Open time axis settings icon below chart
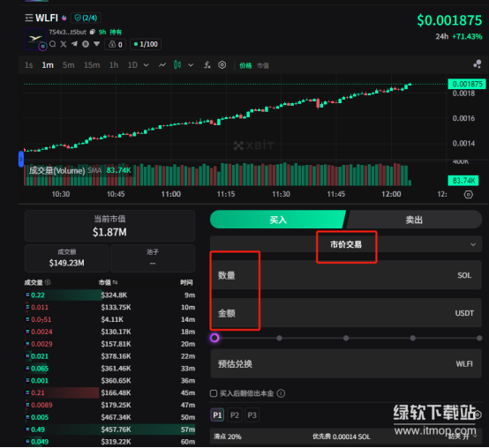The height and width of the screenshot is (448, 489). point(469,194)
